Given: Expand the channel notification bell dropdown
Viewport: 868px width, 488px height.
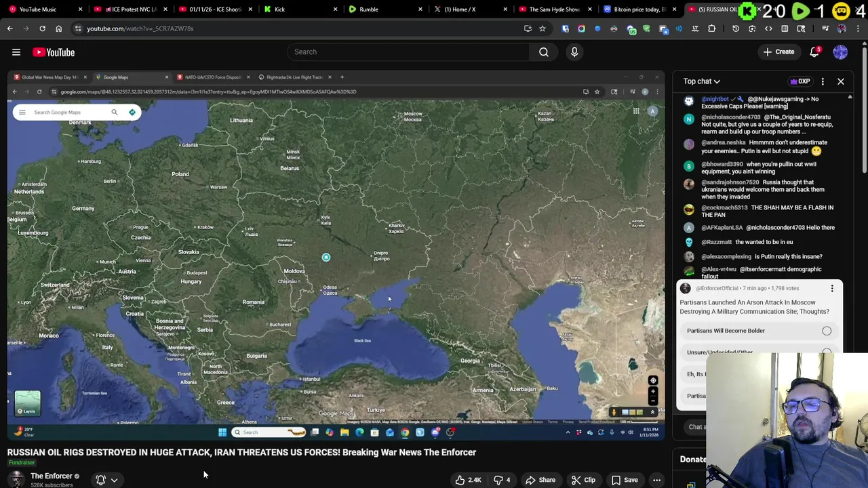Looking at the screenshot, I should pyautogui.click(x=106, y=480).
